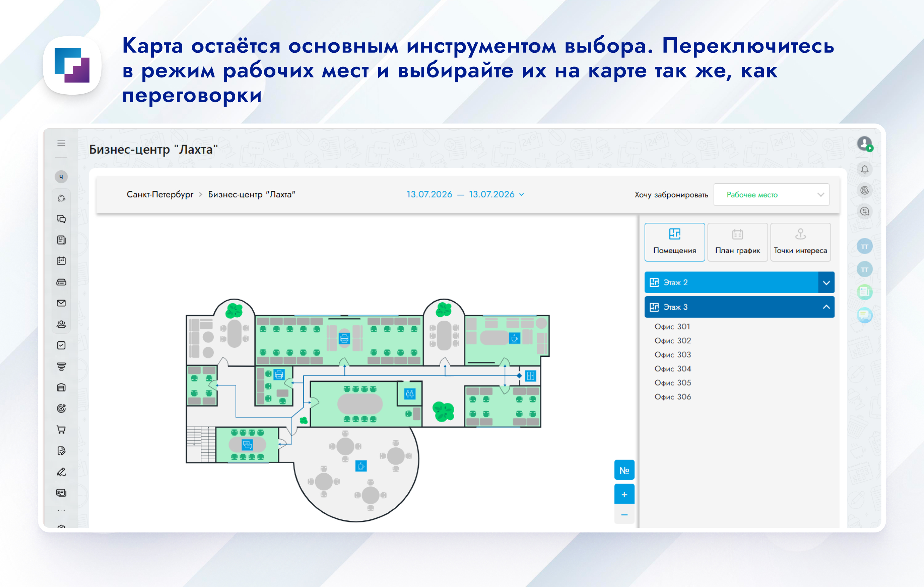This screenshot has height=587, width=924.
Task: Open the document edit icon in sidebar
Action: click(61, 450)
